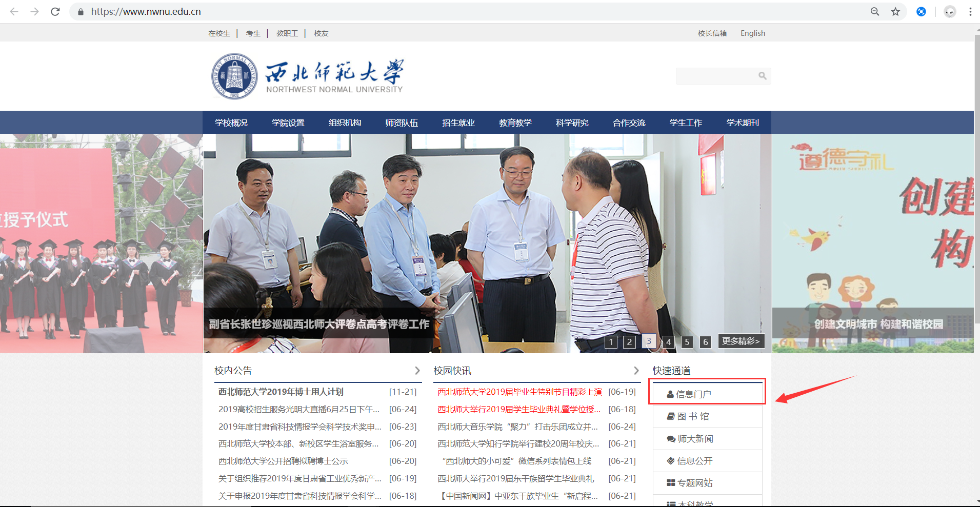Select carousel slide 6 indicator
Screen dimensions: 980x507
[x=706, y=342]
